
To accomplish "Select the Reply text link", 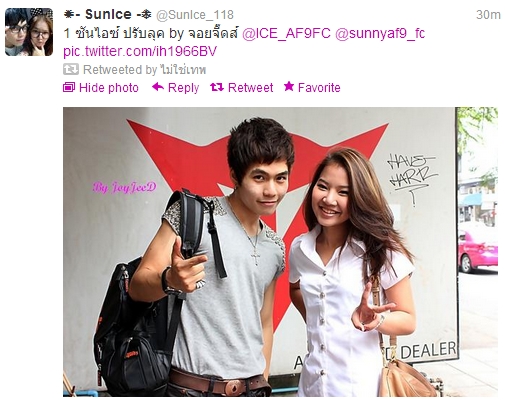I will [x=183, y=88].
